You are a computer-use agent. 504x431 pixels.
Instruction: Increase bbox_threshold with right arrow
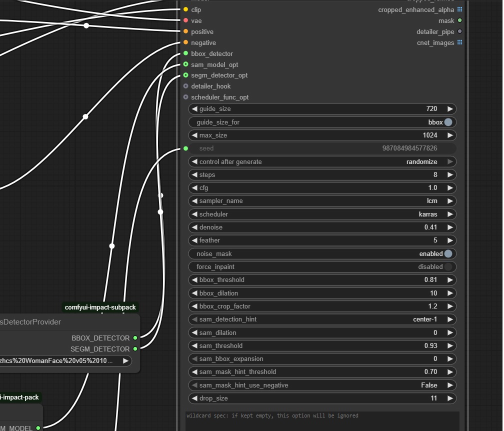(x=450, y=280)
